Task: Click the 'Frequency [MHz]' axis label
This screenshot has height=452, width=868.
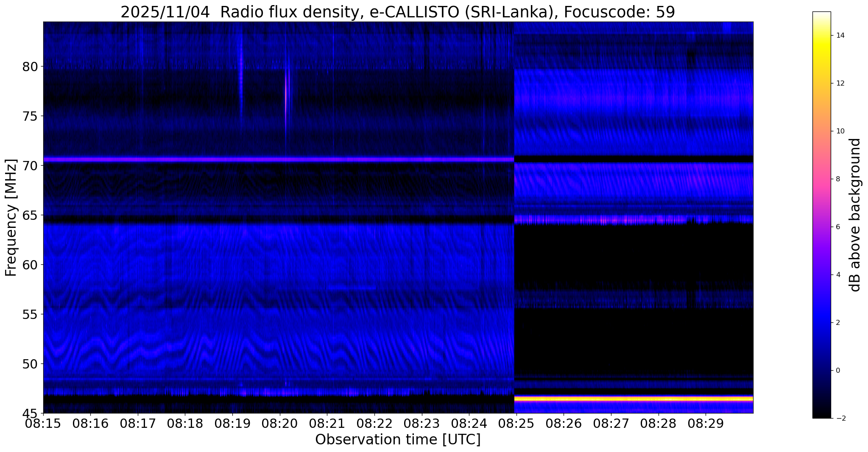Action: point(11,218)
